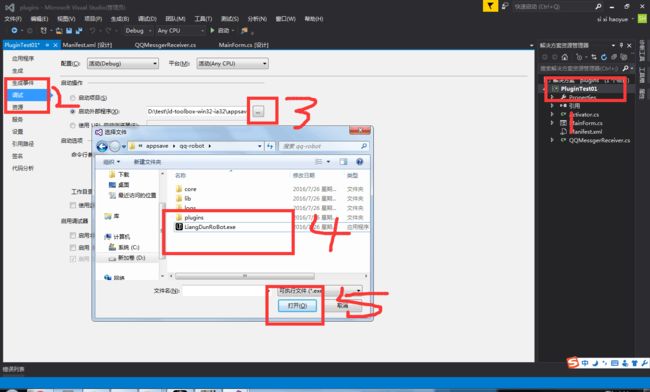Click the file dialog back arrow button
The height and width of the screenshot is (392, 650).
click(x=102, y=146)
